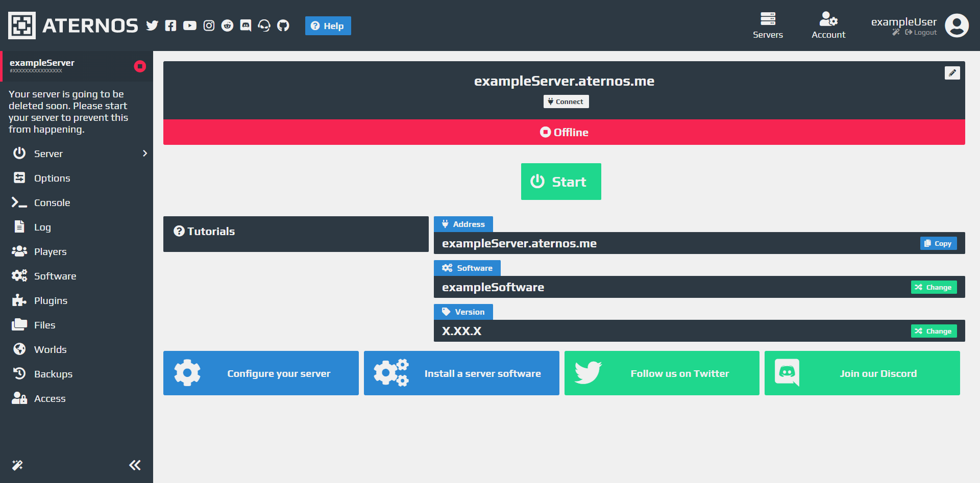Click Install a server software tile
This screenshot has width=980, height=483.
461,373
